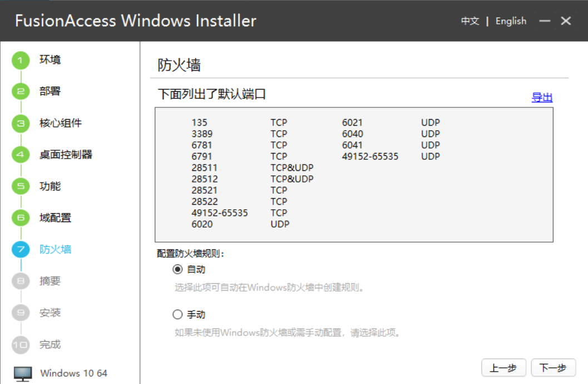This screenshot has width=588, height=384.
Task: Select the 自动 firewall rule option
Action: (x=177, y=269)
